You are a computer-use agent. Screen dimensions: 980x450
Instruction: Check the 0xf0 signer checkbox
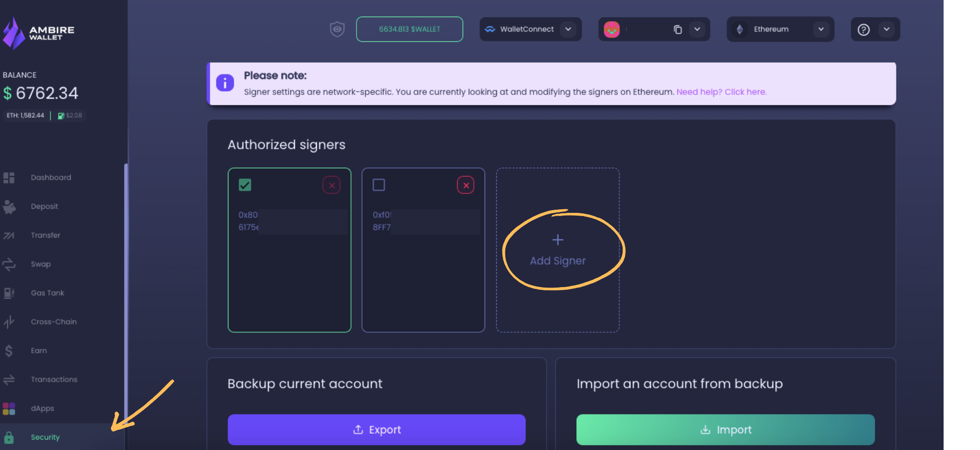[x=379, y=185]
